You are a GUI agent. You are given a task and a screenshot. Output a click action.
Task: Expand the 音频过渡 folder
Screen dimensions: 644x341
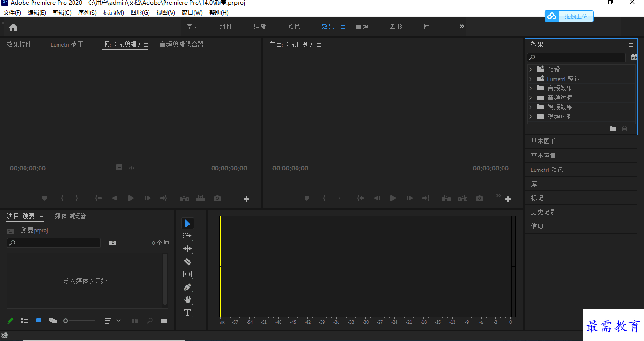coord(531,97)
